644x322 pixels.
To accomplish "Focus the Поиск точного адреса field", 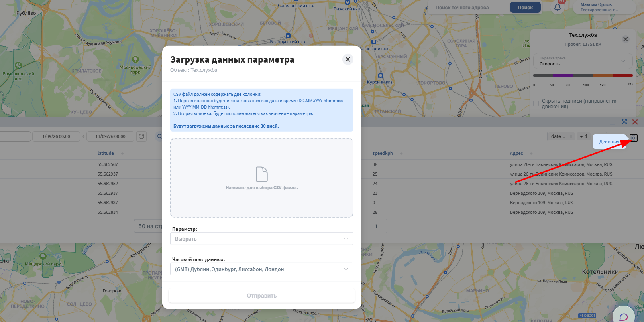I will 468,7.
